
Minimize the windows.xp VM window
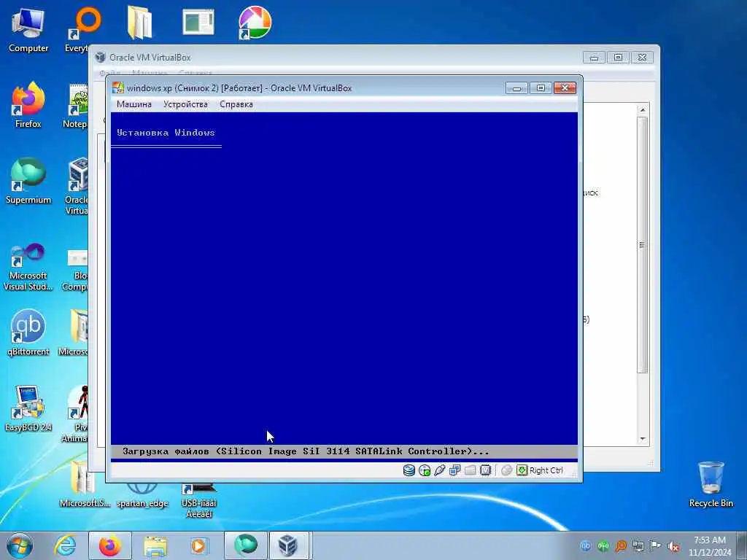[x=516, y=87]
